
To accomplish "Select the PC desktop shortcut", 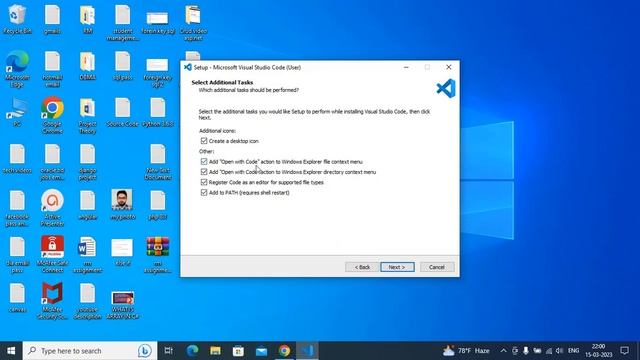I will (x=17, y=112).
